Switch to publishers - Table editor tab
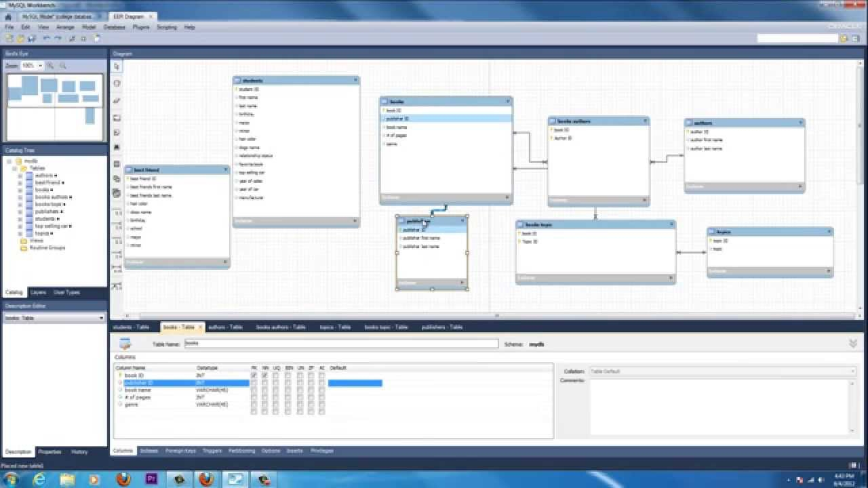Image resolution: width=868 pixels, height=488 pixels. tap(442, 327)
